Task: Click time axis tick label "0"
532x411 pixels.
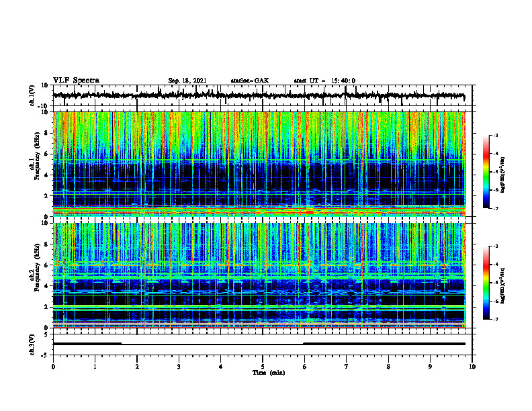Action: (53, 367)
